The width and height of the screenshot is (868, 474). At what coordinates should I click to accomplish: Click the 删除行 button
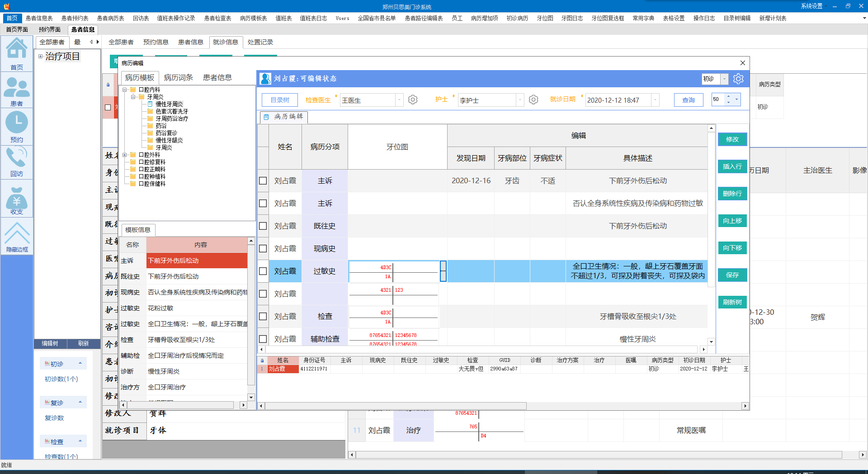(x=732, y=194)
